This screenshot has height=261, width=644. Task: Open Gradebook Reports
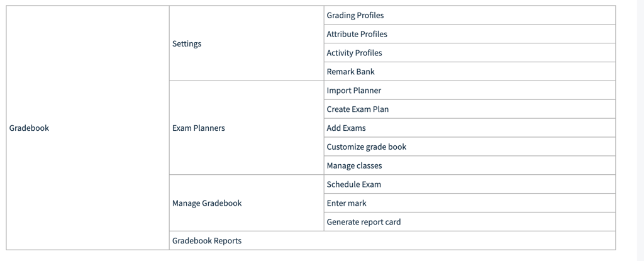click(x=207, y=241)
